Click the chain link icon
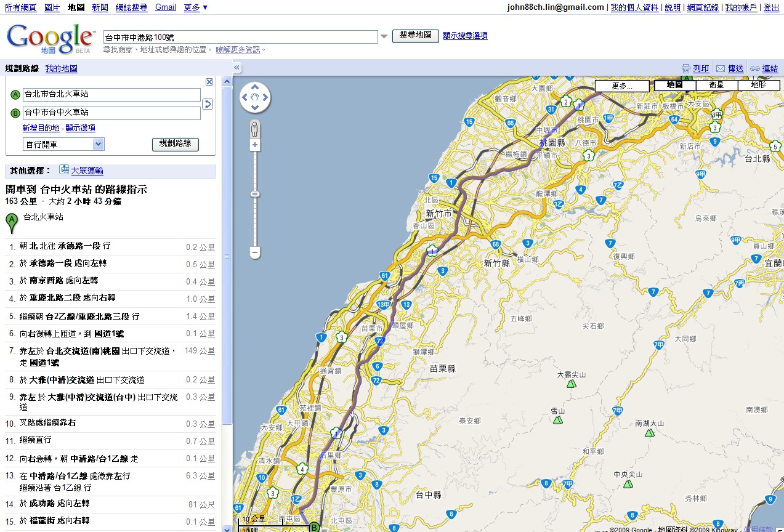784x532 pixels. point(754,69)
